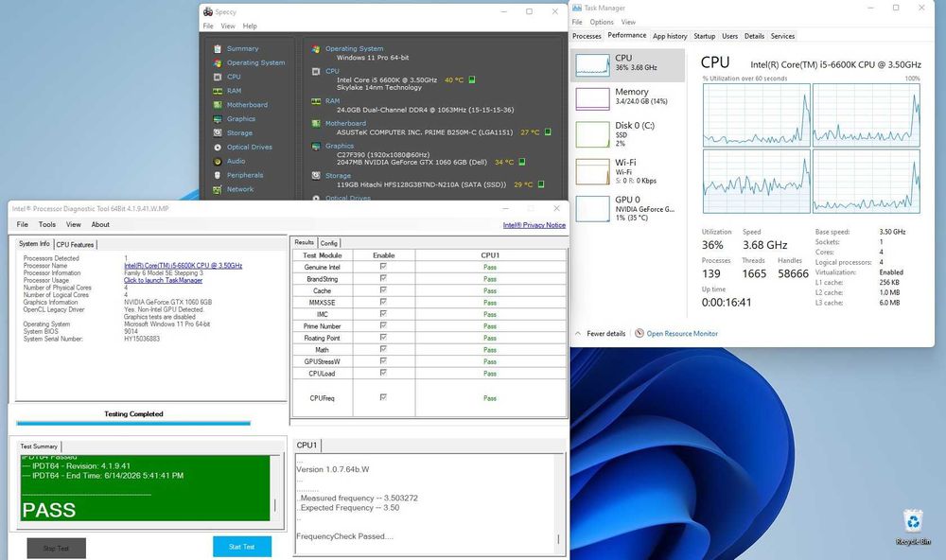946x560 pixels.
Task: Click the Users tab in Task Manager
Action: [730, 36]
